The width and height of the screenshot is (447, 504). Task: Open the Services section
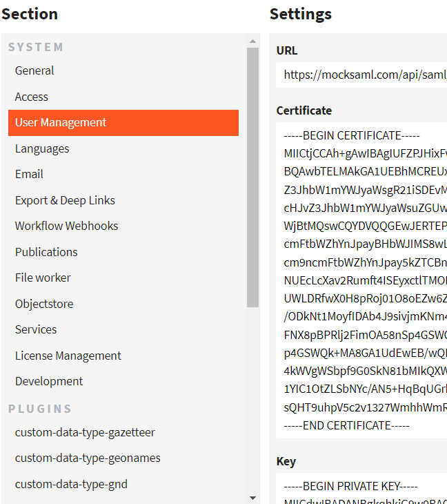[x=36, y=329]
